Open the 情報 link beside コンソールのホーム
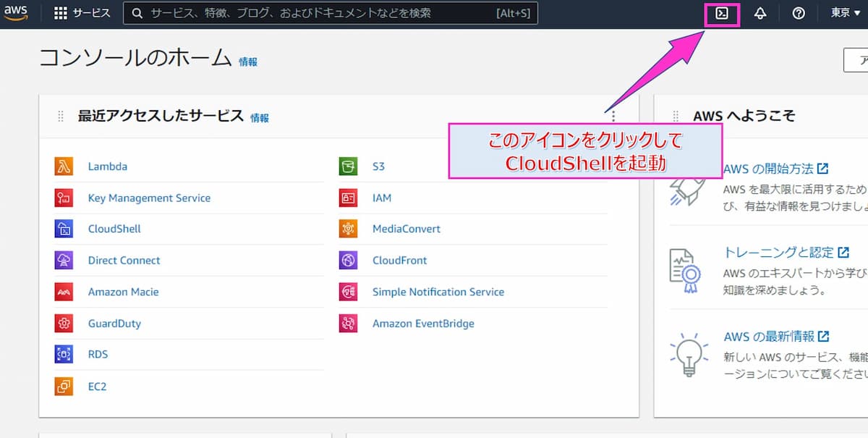868x438 pixels. point(248,62)
